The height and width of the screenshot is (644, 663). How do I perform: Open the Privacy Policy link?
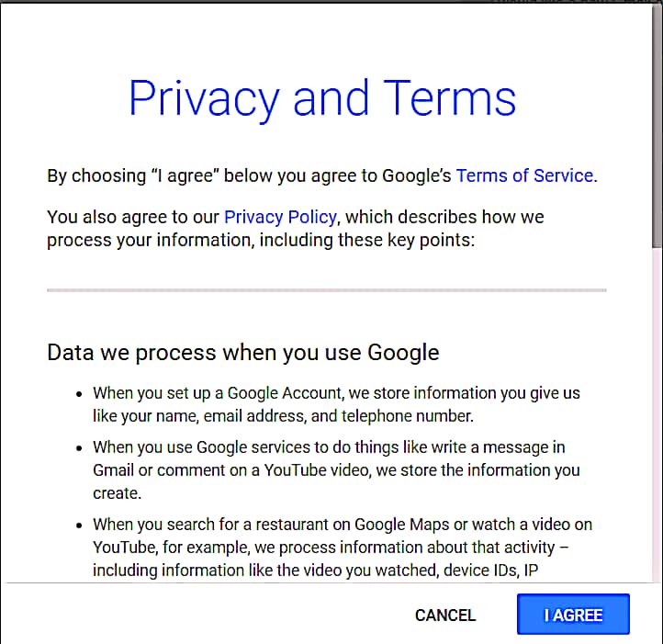point(280,217)
